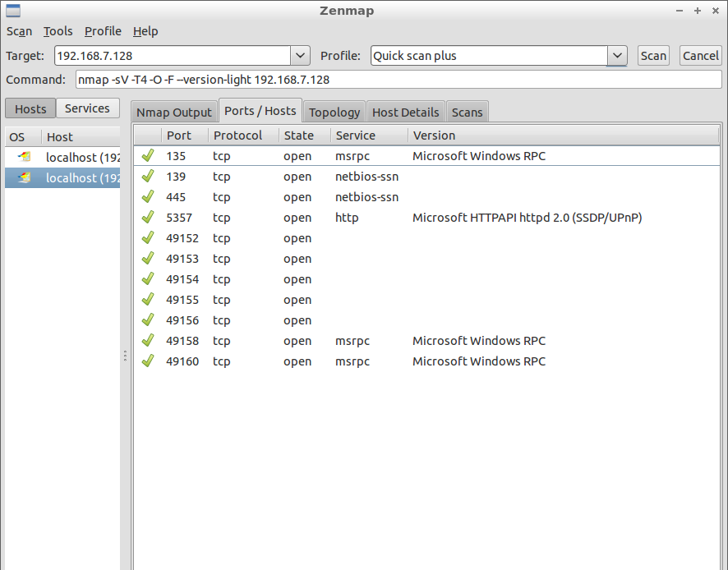The image size is (728, 570).
Task: Click the green check icon for port 49154
Action: click(148, 278)
